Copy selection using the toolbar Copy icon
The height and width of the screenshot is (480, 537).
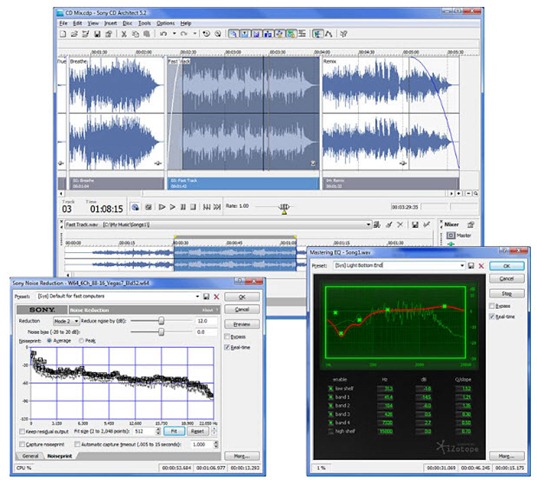[x=135, y=34]
